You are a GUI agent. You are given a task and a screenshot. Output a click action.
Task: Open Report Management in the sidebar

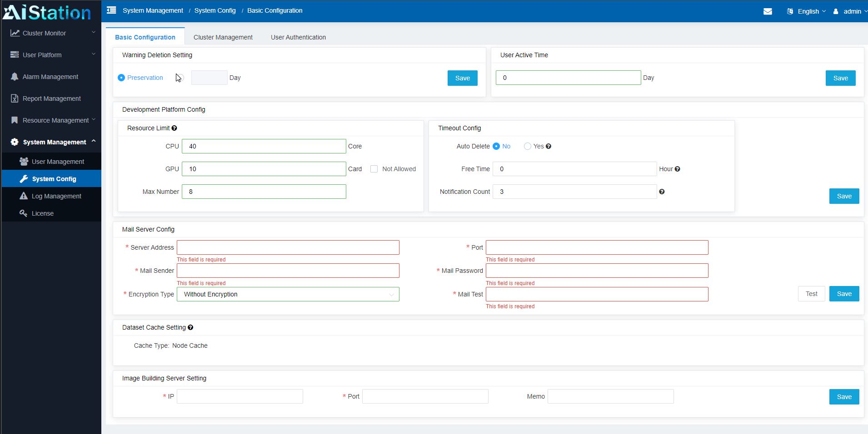pyautogui.click(x=51, y=99)
